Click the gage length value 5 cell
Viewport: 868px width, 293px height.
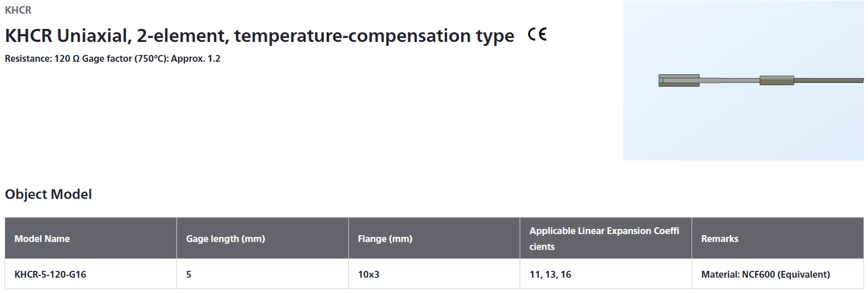262,274
